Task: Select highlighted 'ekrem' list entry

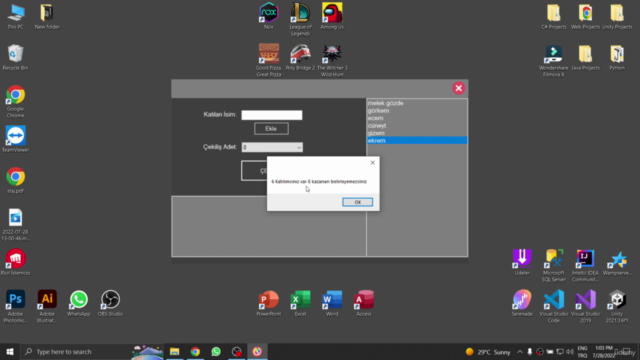Action: click(x=417, y=140)
